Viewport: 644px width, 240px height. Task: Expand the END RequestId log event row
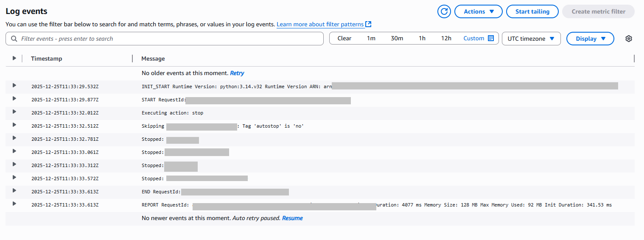(x=14, y=190)
